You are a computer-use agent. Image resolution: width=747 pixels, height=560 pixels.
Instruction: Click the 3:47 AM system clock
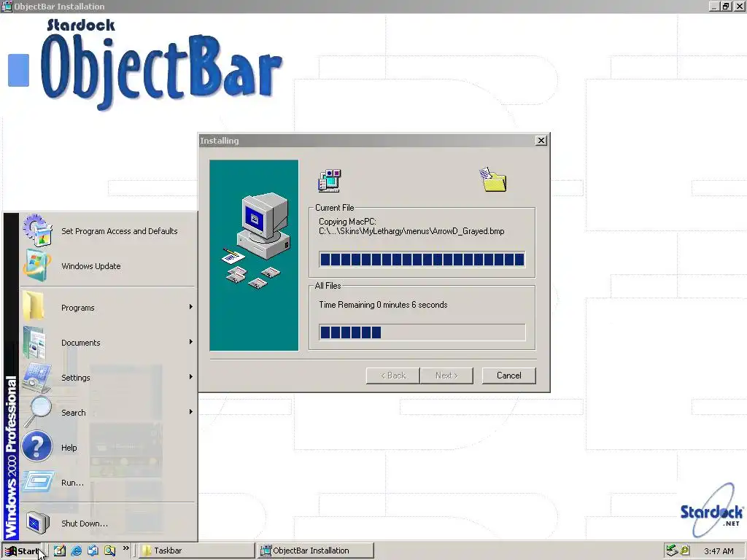(x=719, y=551)
